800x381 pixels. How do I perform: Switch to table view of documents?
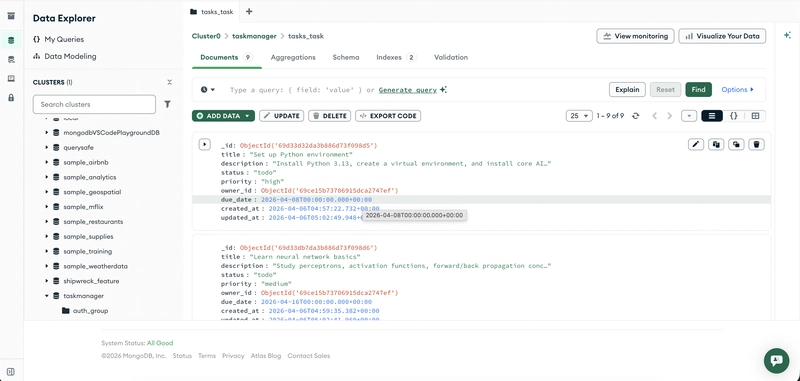coord(755,116)
